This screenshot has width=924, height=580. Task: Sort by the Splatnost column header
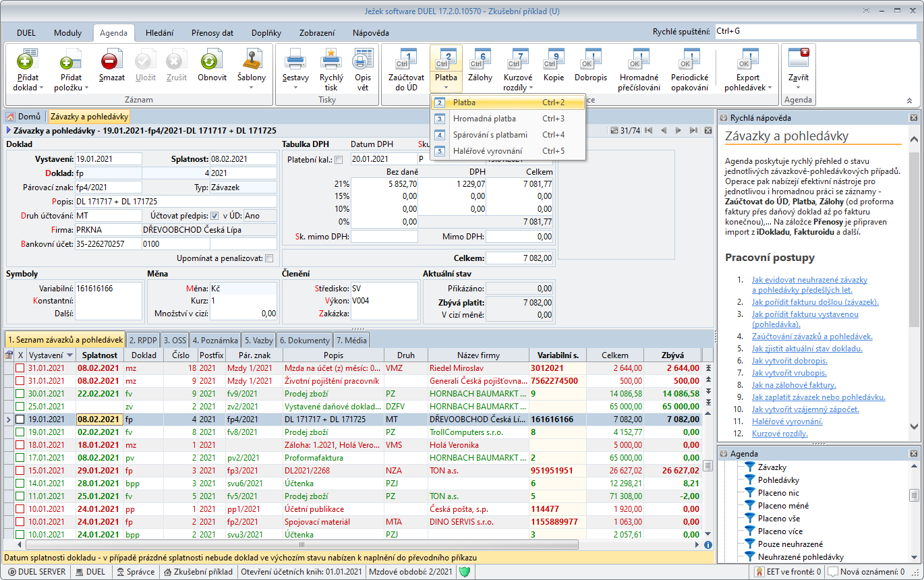[x=101, y=355]
